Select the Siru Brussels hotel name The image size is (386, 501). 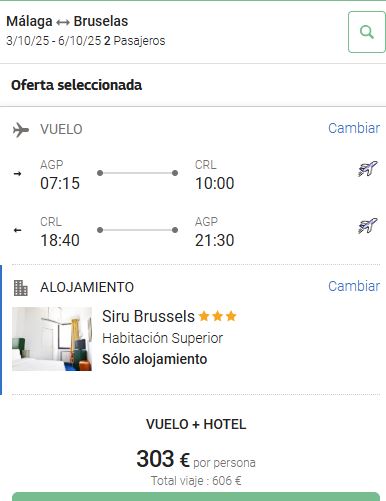click(148, 316)
